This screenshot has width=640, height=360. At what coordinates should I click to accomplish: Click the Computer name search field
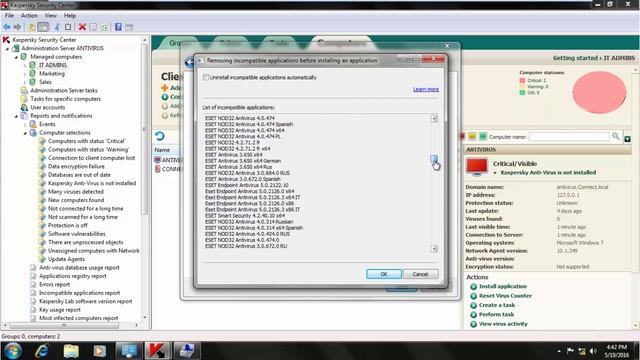pyautogui.click(x=569, y=137)
